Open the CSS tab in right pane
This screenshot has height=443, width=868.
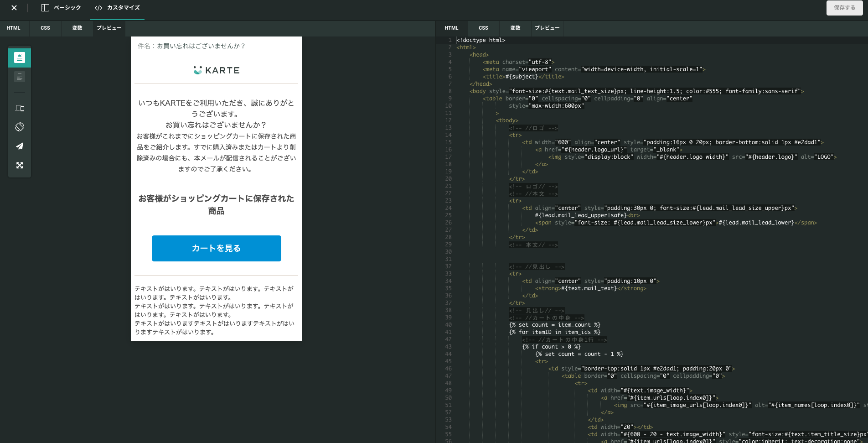point(483,28)
